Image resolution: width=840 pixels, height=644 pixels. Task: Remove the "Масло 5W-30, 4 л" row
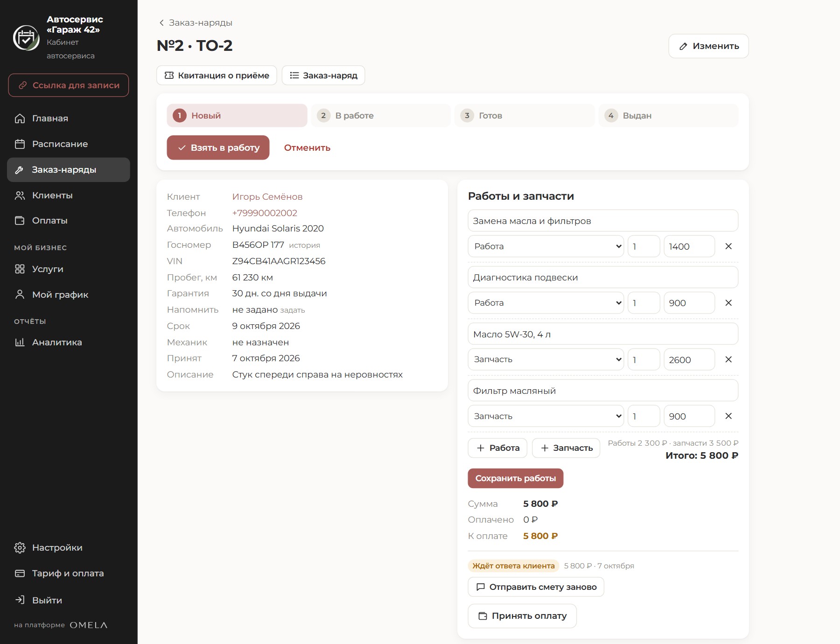click(728, 359)
